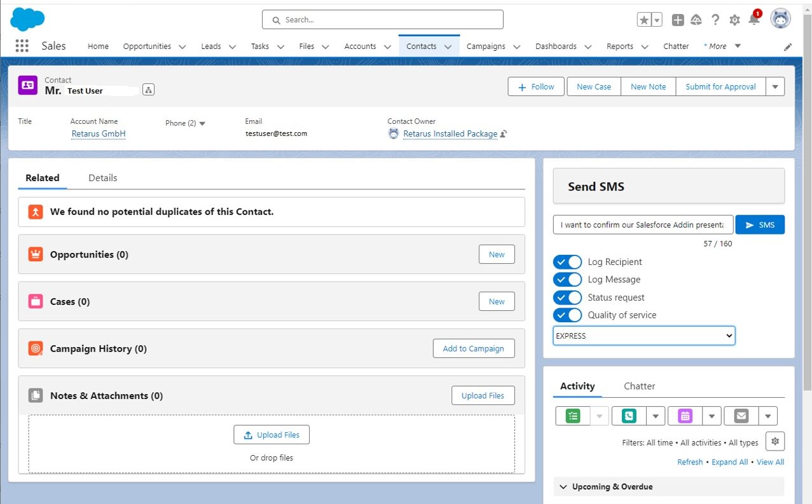Open the Retarus GmbH account link
812x504 pixels.
point(99,134)
